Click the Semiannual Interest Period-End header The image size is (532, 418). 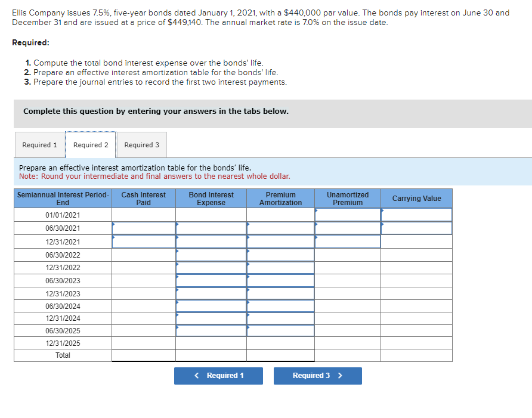click(x=63, y=199)
